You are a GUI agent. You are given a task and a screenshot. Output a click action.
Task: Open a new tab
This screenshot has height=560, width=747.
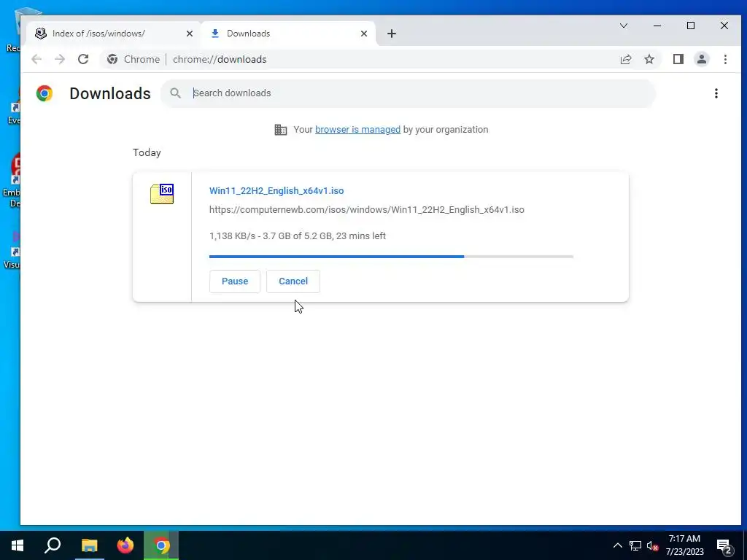coord(392,34)
